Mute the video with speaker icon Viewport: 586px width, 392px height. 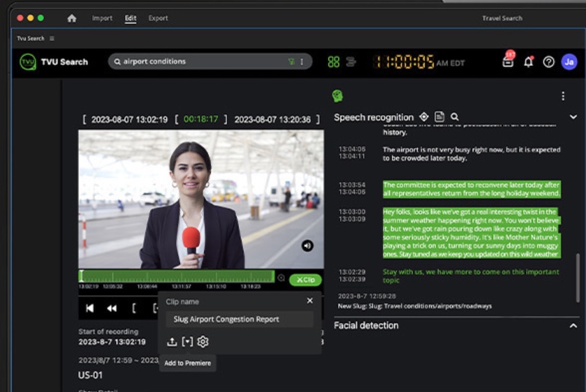click(307, 246)
